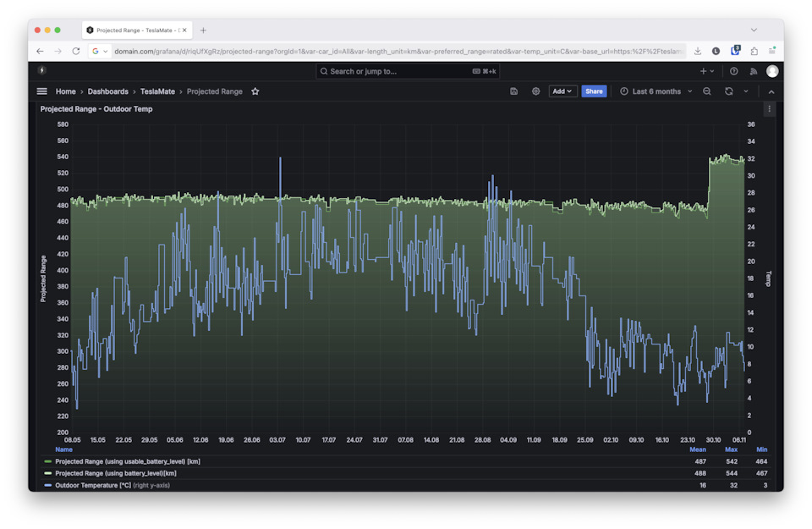Open the Grafana hamburger navigation menu
The width and height of the screenshot is (812, 529).
pyautogui.click(x=41, y=91)
